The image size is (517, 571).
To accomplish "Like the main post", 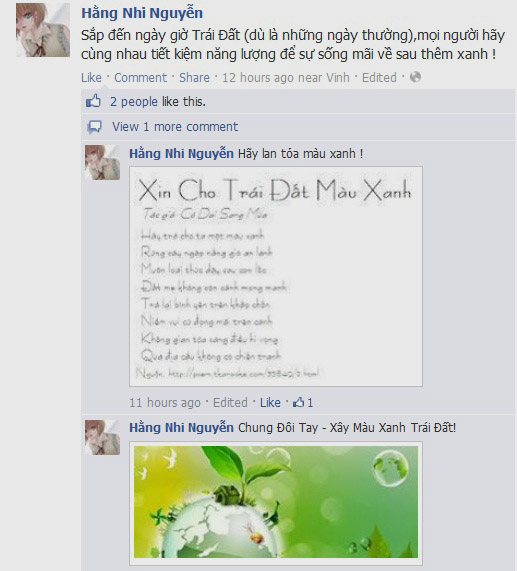I will [x=91, y=78].
